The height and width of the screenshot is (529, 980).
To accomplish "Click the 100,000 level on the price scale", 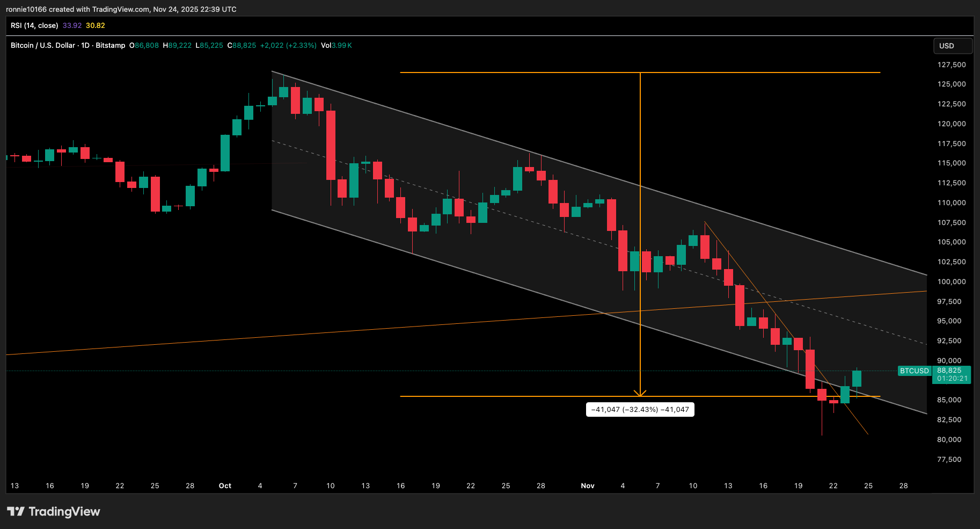I will click(x=951, y=281).
